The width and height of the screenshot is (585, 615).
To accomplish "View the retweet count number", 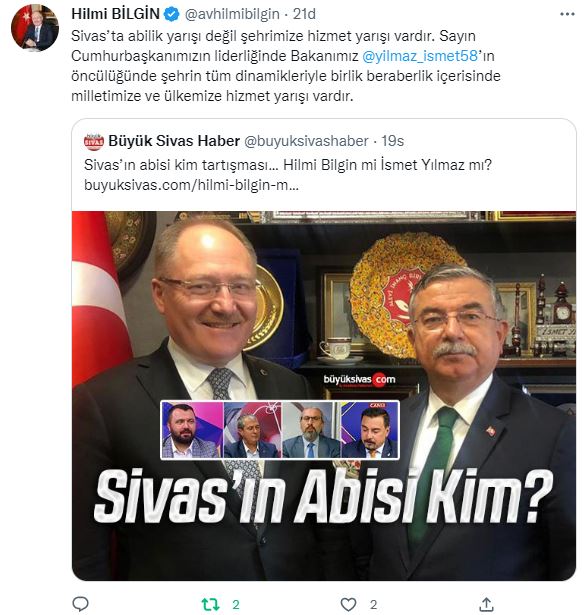I will [236, 604].
